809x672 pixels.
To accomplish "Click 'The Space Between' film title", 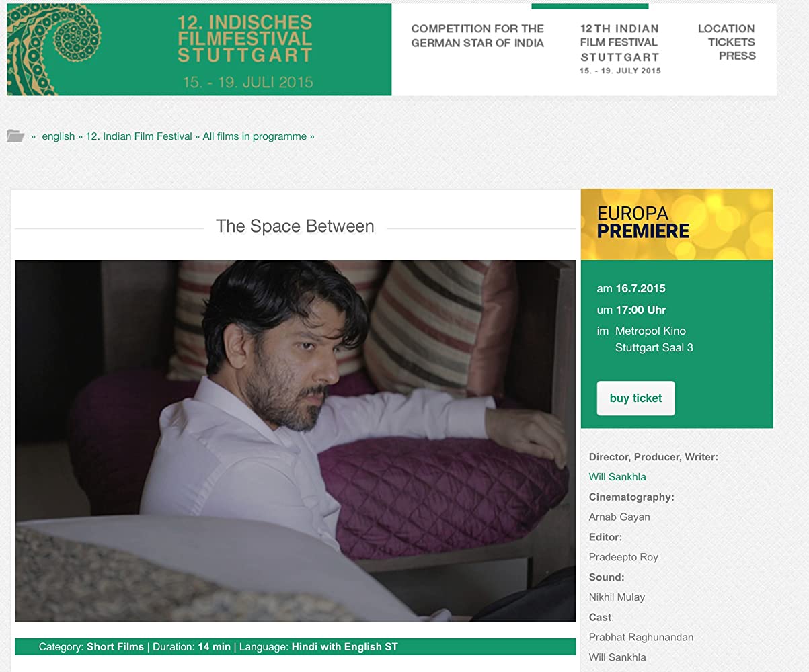I will pyautogui.click(x=295, y=226).
